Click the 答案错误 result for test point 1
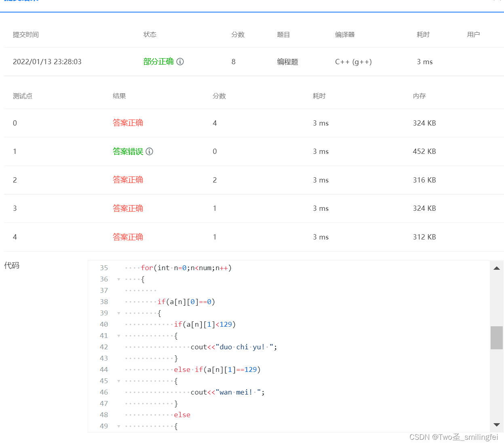The image size is (504, 445). [128, 151]
